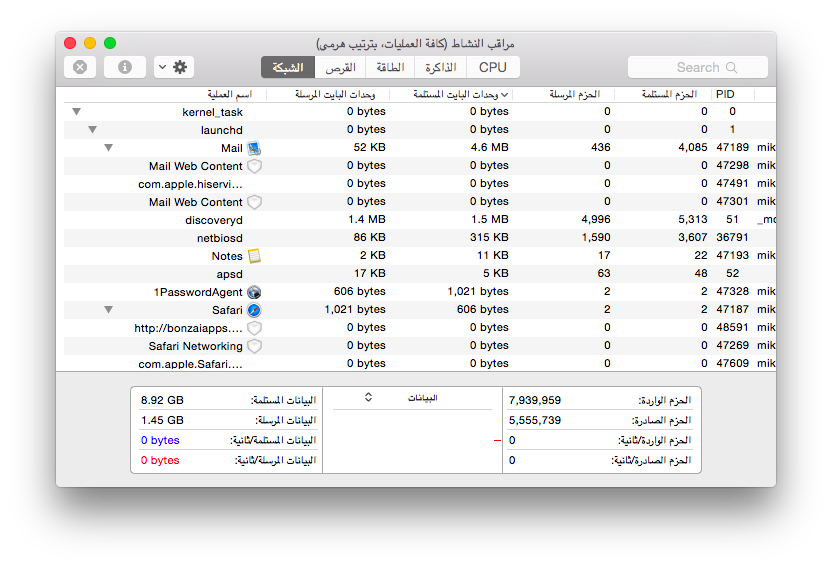Click the quit process X toolbar button
Image resolution: width=832 pixels, height=567 pixels.
click(80, 67)
